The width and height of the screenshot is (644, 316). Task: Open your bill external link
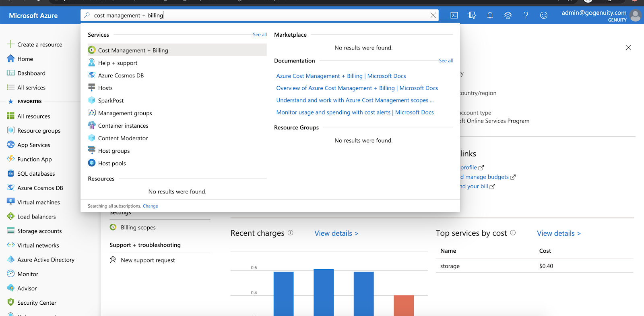pos(477,186)
